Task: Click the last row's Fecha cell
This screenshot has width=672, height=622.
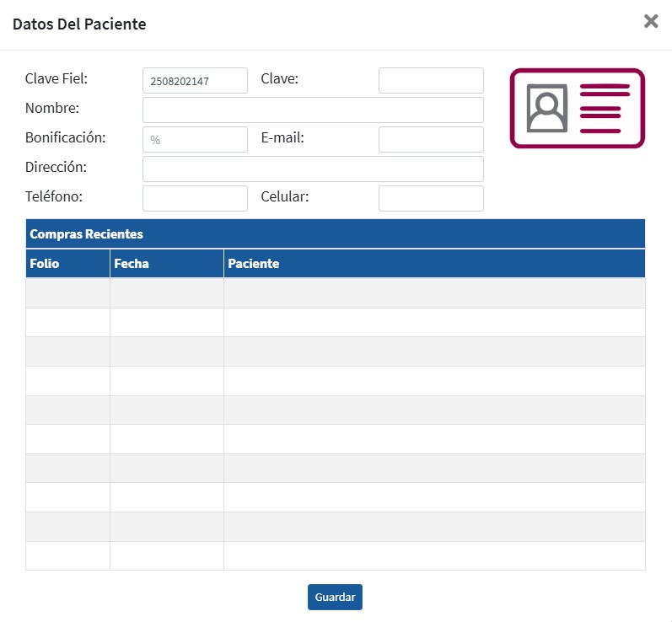Action: (x=166, y=556)
